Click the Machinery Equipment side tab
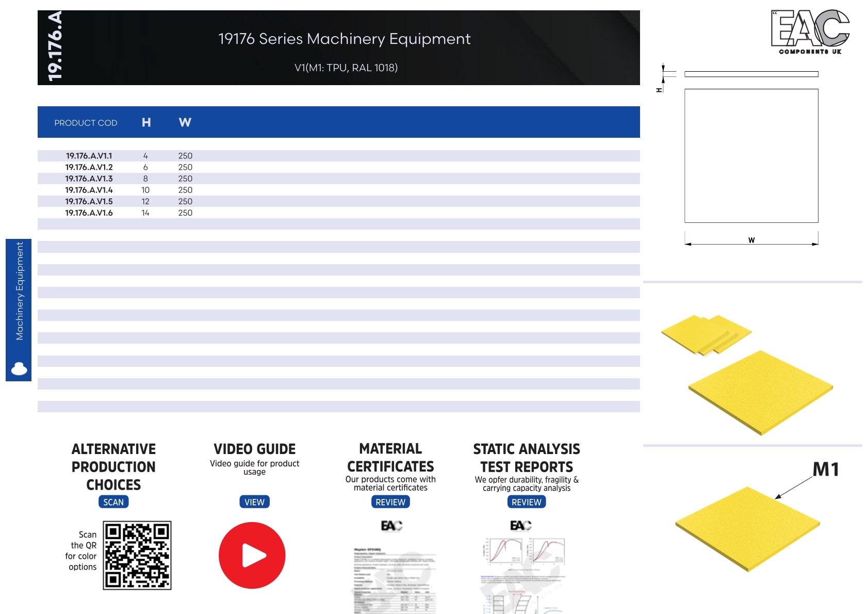The image size is (868, 614). (x=19, y=310)
